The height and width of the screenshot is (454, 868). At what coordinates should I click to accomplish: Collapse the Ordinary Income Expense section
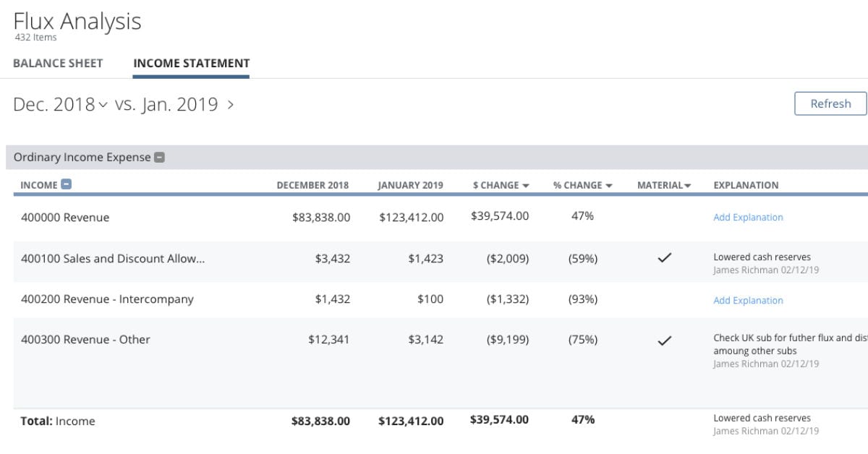click(160, 158)
